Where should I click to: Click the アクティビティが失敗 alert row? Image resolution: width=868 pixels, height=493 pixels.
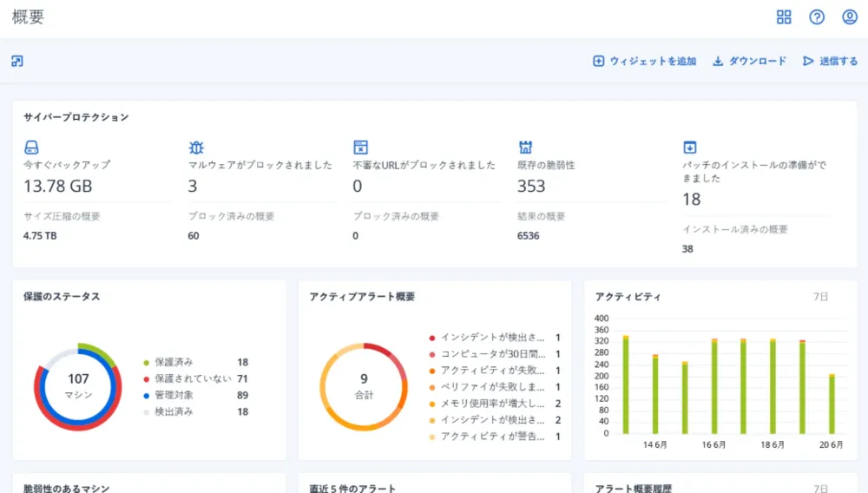click(495, 370)
